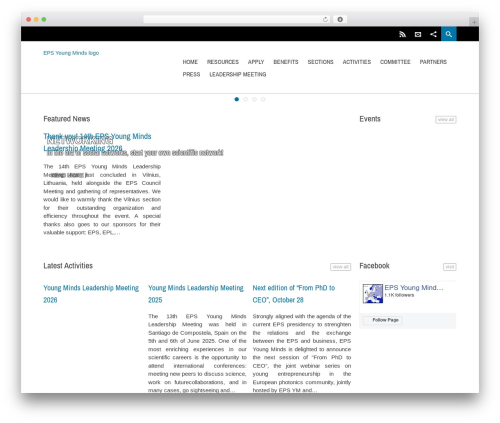Open Young Minds Leadership Meeting 2025 link
Image resolution: width=500 pixels, height=423 pixels.
point(196,294)
